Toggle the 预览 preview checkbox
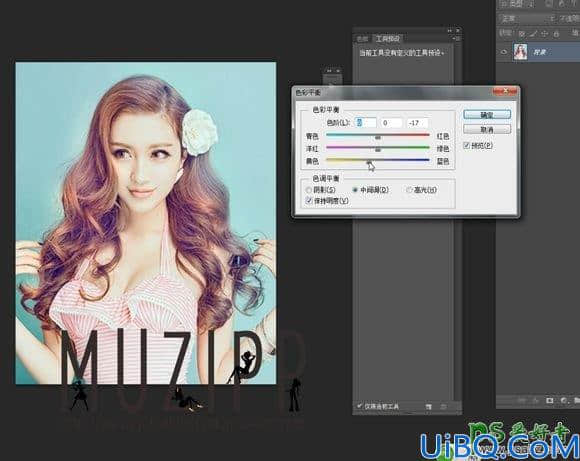This screenshot has width=580, height=461. (x=466, y=145)
